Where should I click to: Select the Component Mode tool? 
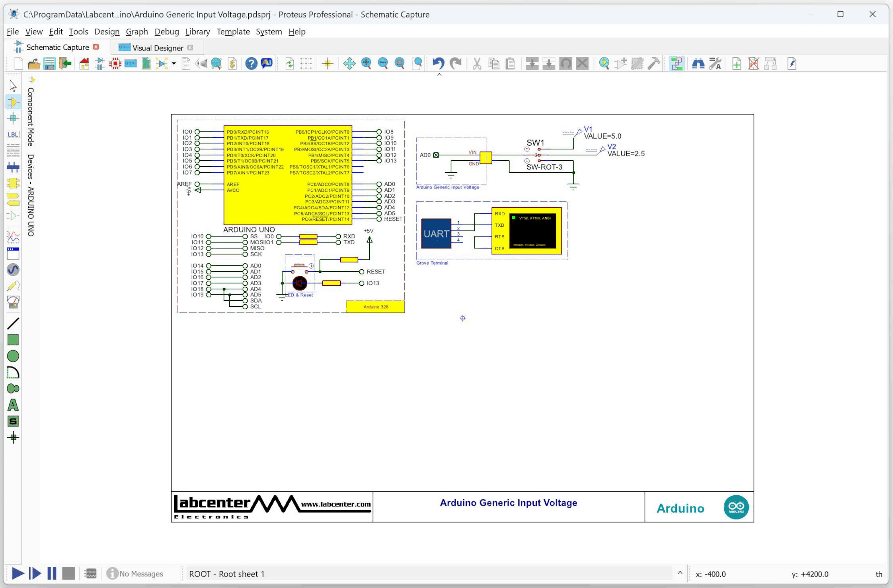(13, 102)
